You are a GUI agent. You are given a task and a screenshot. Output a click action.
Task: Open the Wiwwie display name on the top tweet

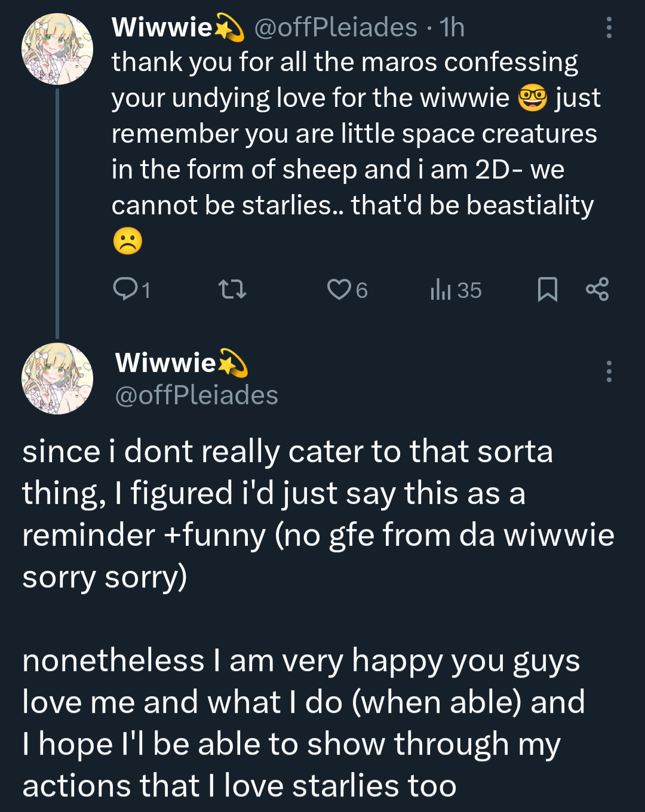(x=162, y=27)
